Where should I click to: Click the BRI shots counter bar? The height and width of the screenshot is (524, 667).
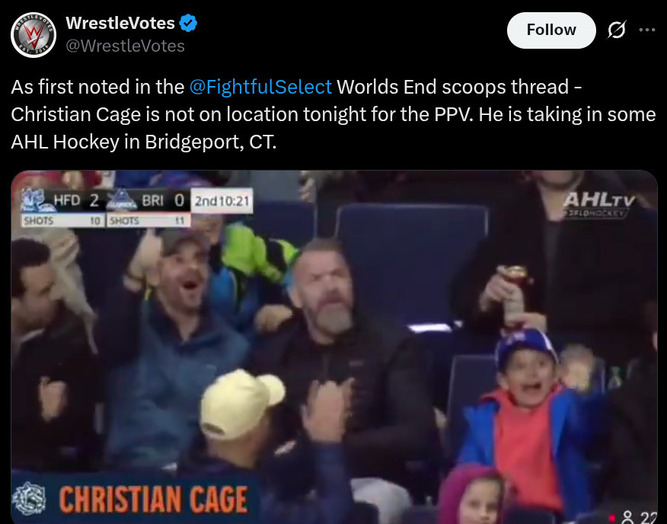148,220
